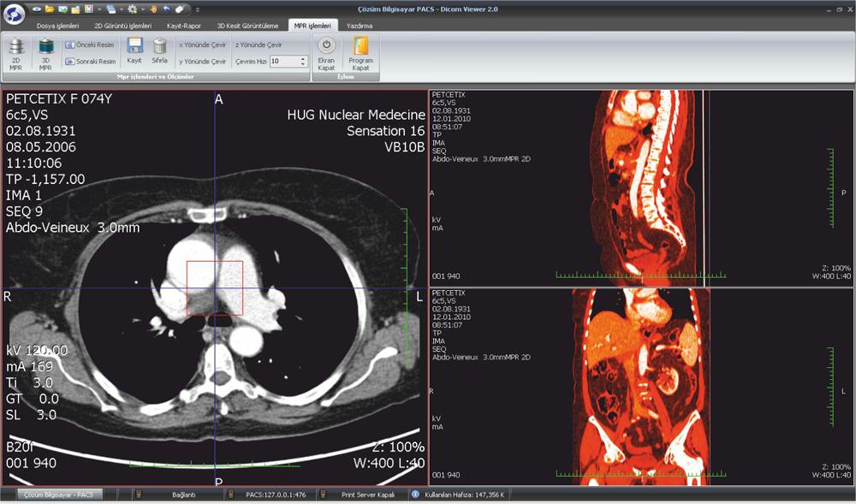Open the quick access toolbar customize arrow
The image size is (856, 504).
pos(197,9)
